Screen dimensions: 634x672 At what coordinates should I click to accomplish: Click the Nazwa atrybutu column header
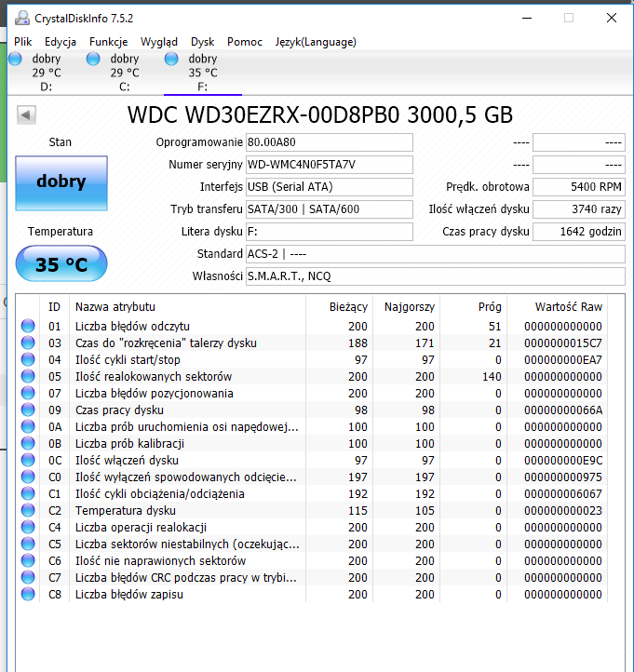187,307
